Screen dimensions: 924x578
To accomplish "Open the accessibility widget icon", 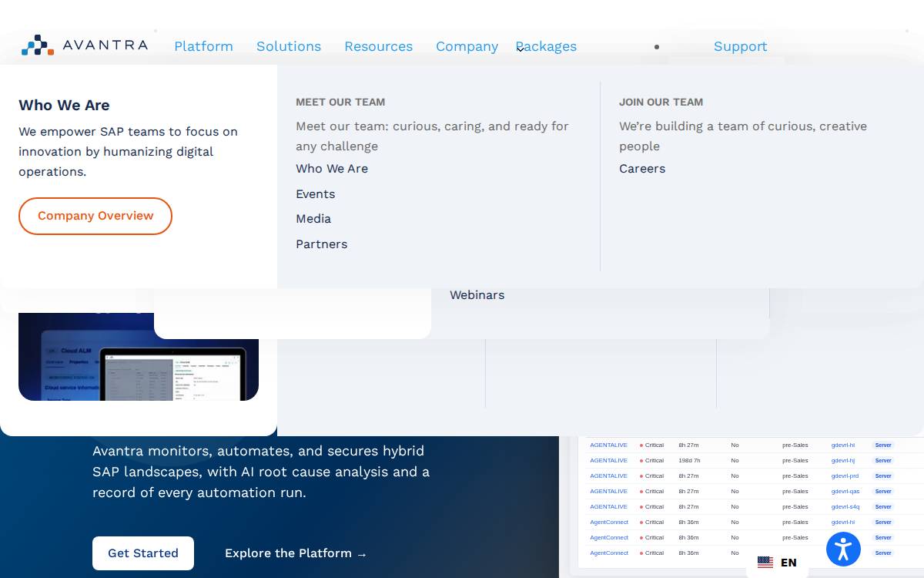I will pyautogui.click(x=843, y=549).
